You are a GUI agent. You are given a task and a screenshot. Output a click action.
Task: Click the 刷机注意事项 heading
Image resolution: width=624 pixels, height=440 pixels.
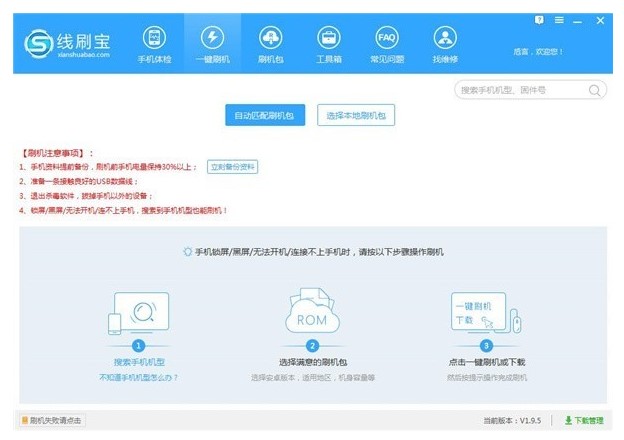coord(56,153)
